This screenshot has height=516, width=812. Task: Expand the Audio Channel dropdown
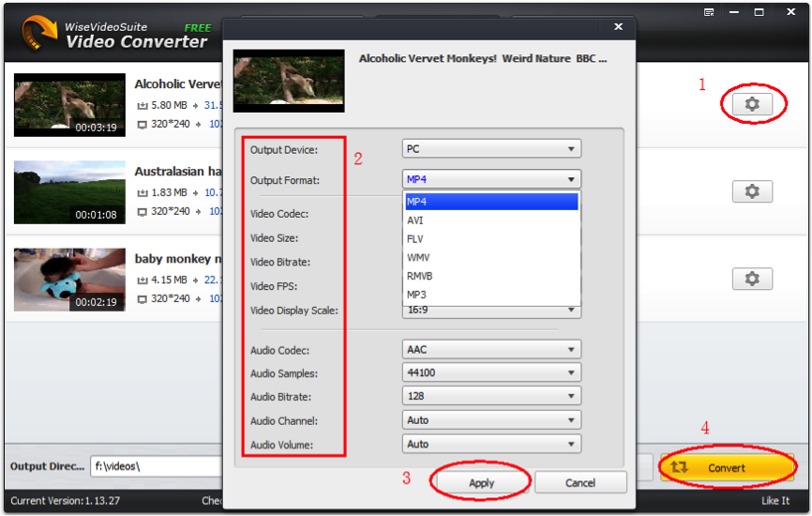point(491,420)
